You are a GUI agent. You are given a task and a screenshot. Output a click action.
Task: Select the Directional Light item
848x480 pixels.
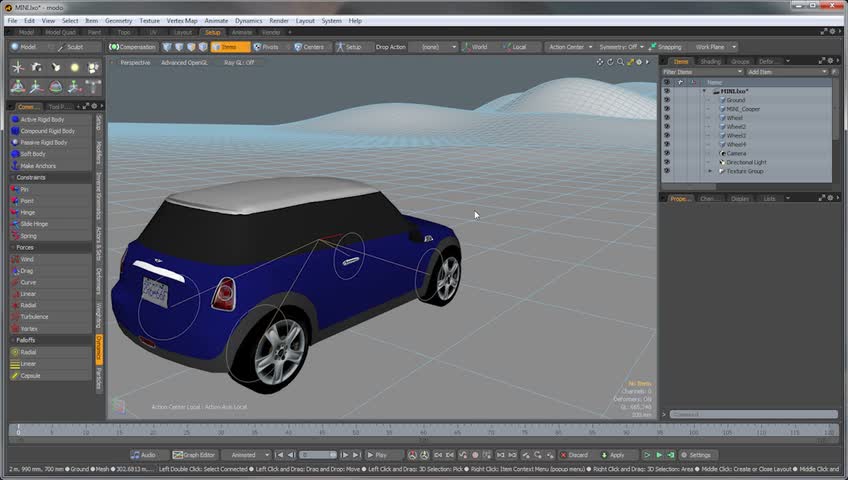(746, 162)
